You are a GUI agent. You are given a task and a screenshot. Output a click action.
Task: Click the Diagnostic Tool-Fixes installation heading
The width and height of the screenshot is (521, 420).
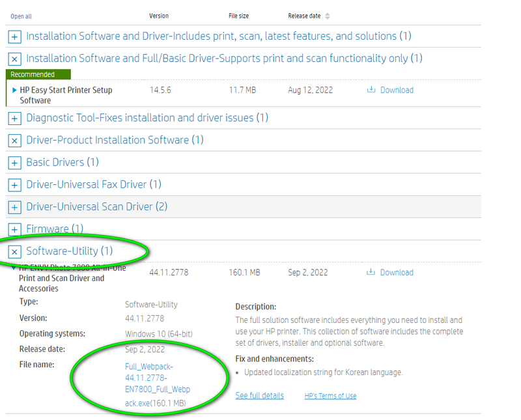(x=147, y=118)
